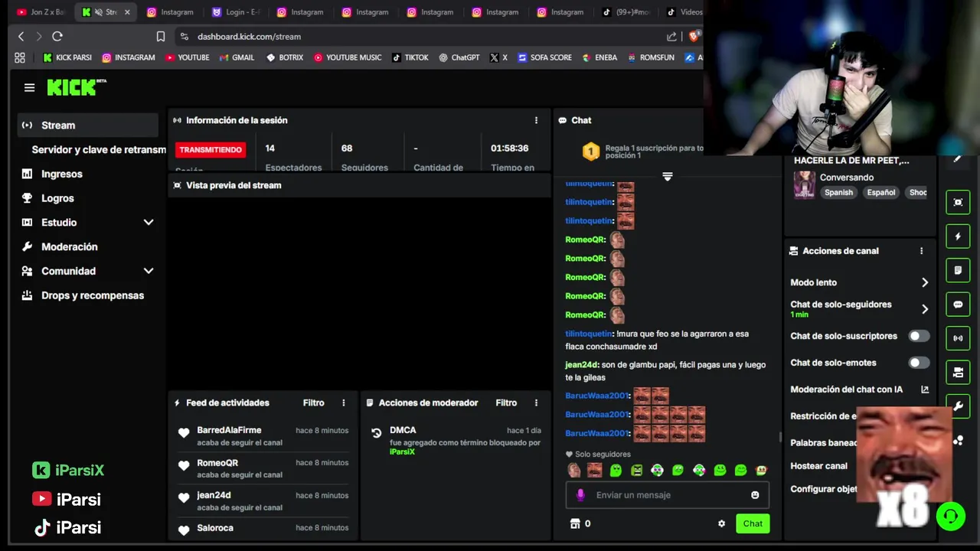Open the Kick hamburger menu
Screen dimensions: 980x551
[29, 88]
